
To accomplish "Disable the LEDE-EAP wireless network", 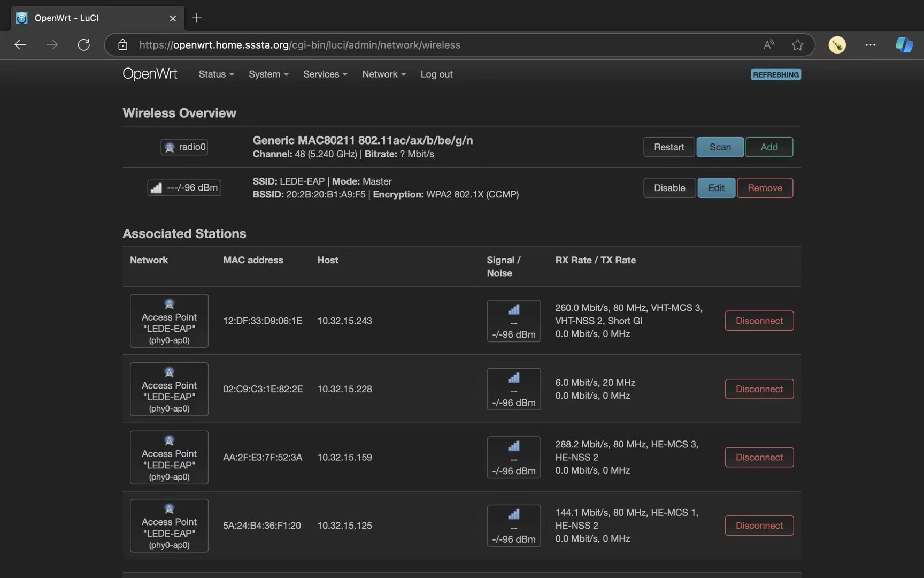I will [669, 188].
